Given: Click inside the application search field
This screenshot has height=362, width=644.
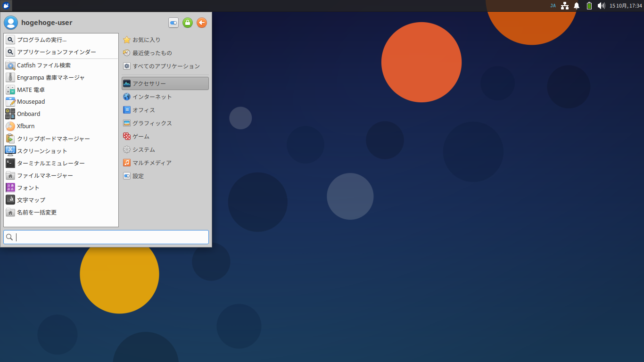Looking at the screenshot, I should pyautogui.click(x=106, y=237).
